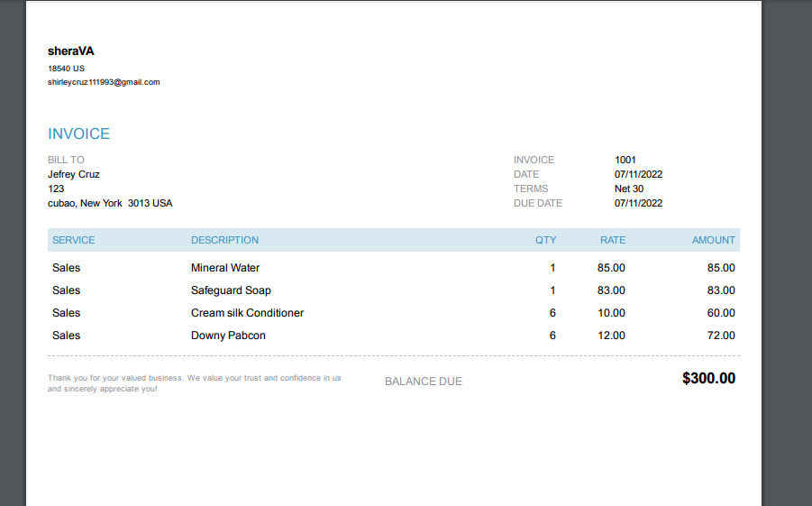Click the rate 10.00
This screenshot has width=812, height=506.
point(611,313)
